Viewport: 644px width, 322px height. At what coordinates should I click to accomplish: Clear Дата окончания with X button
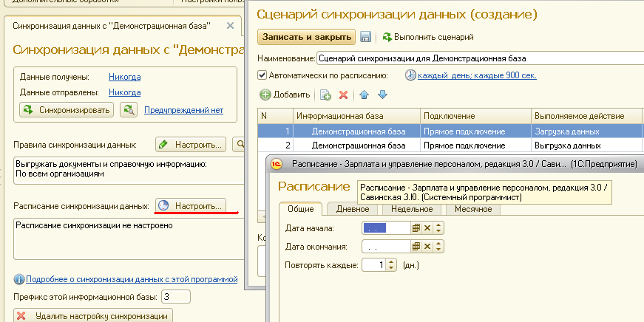click(427, 247)
